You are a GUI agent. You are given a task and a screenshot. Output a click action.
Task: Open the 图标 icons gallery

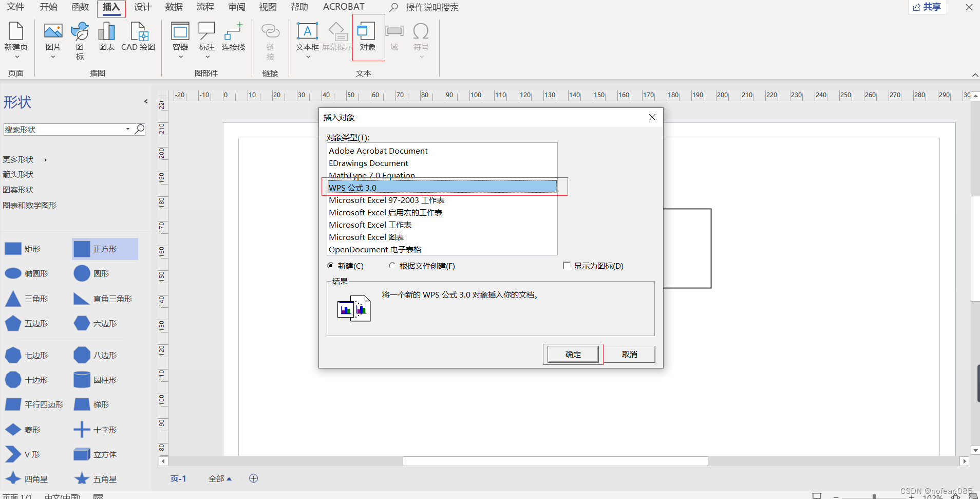80,31
